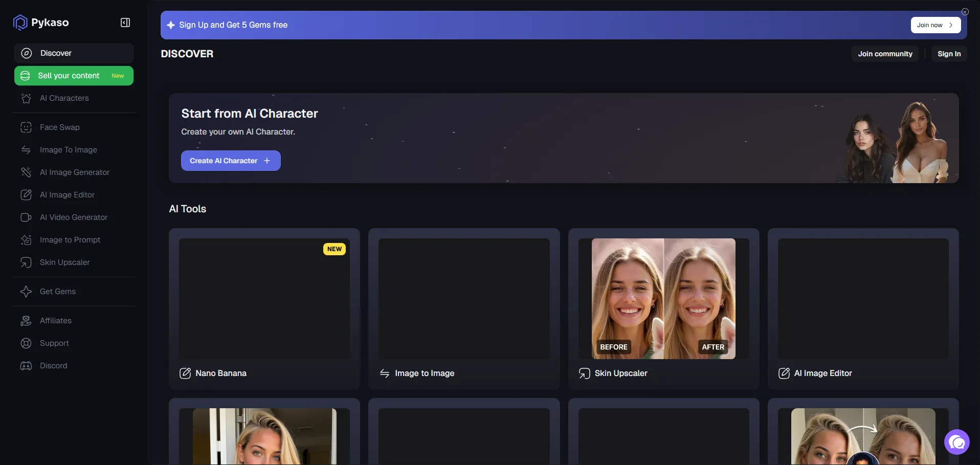Open the Support lifebuoy icon
Image resolution: width=980 pixels, height=465 pixels.
(26, 343)
